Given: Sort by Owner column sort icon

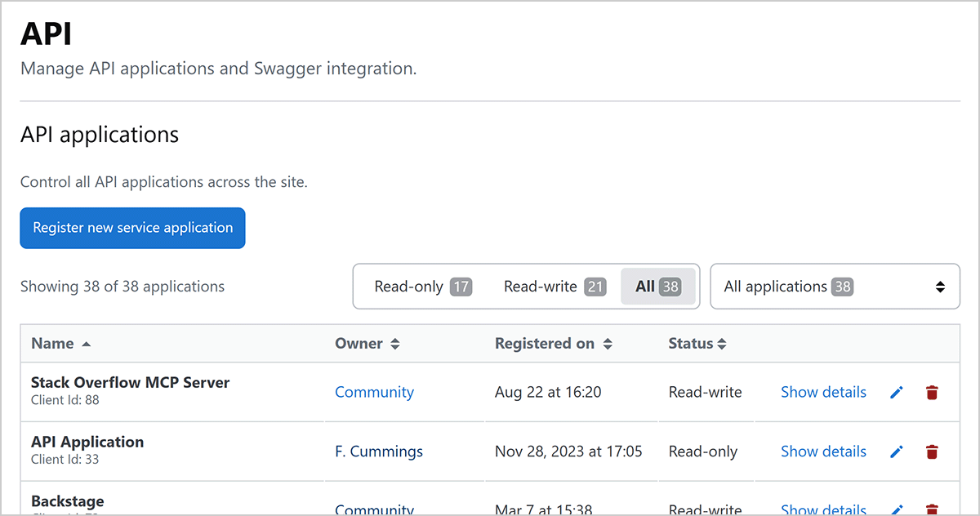Looking at the screenshot, I should point(395,344).
